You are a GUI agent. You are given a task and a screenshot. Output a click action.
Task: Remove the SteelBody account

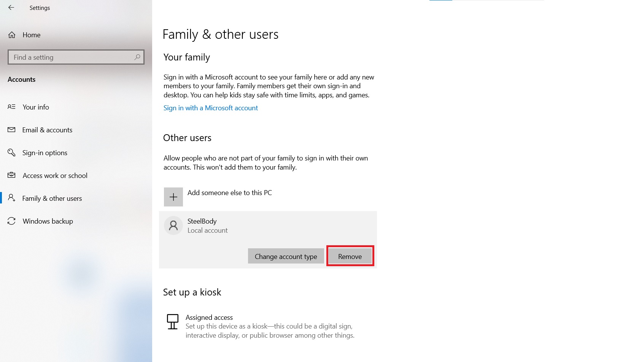[x=350, y=256]
